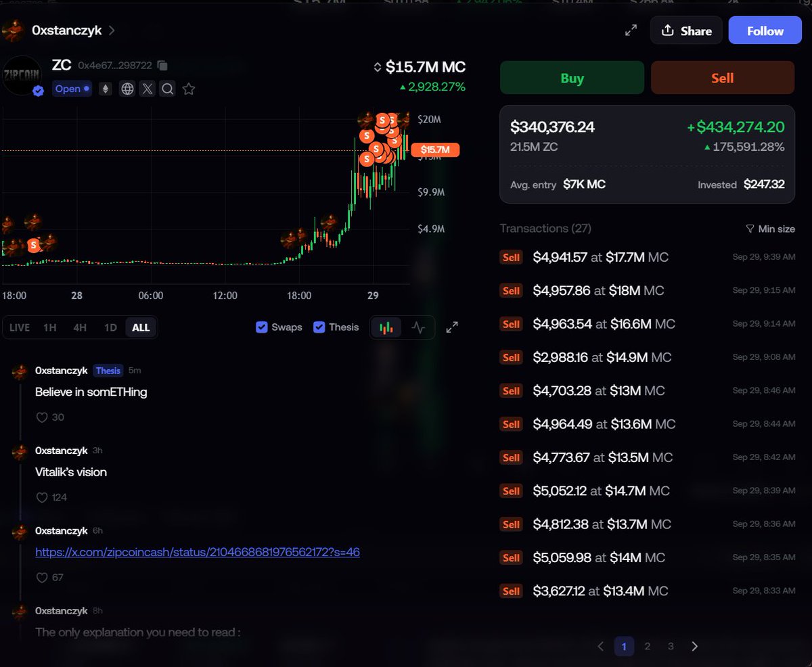Image resolution: width=812 pixels, height=667 pixels.
Task: Select transactions page 1
Action: point(624,646)
